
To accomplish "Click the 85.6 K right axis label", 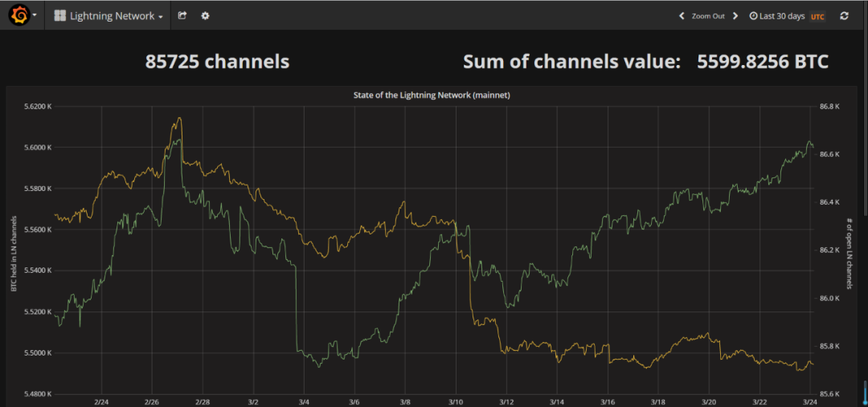I will (x=829, y=394).
